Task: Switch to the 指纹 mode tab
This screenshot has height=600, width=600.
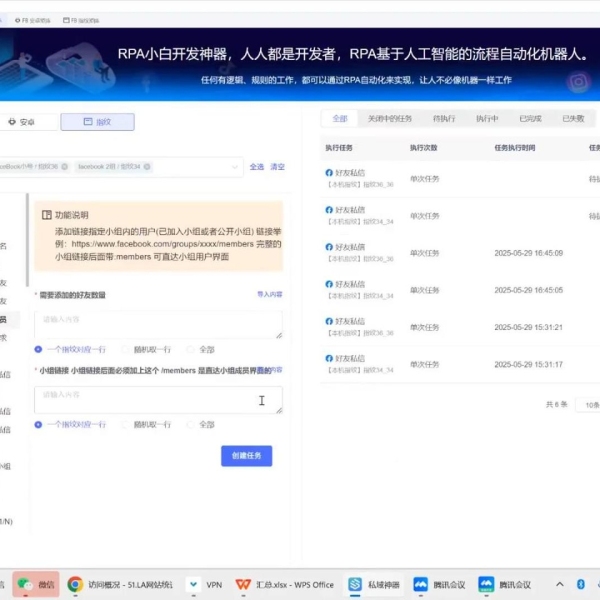Action: 97,122
